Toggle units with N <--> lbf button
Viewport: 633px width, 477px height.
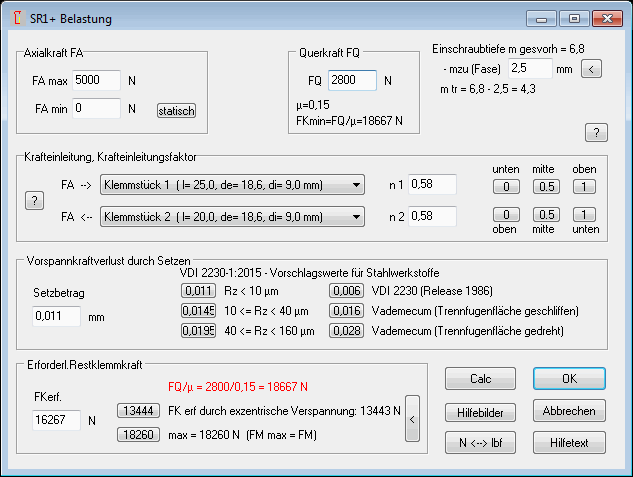tap(480, 441)
